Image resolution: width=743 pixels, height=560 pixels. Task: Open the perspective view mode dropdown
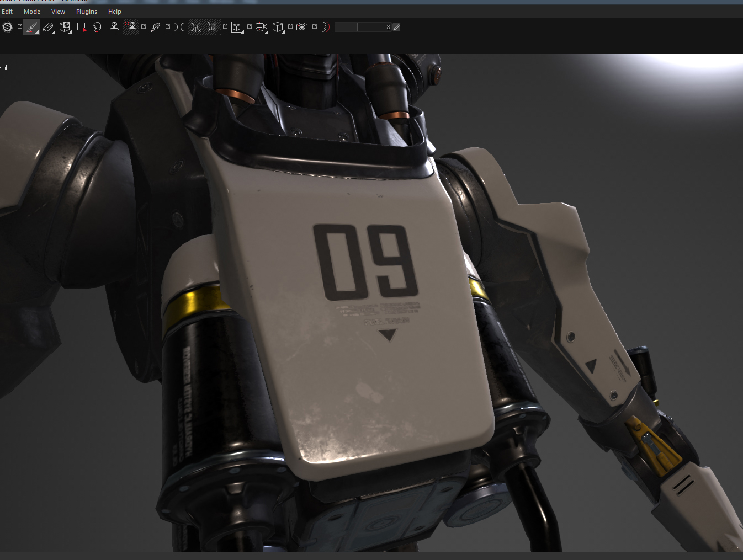click(237, 27)
